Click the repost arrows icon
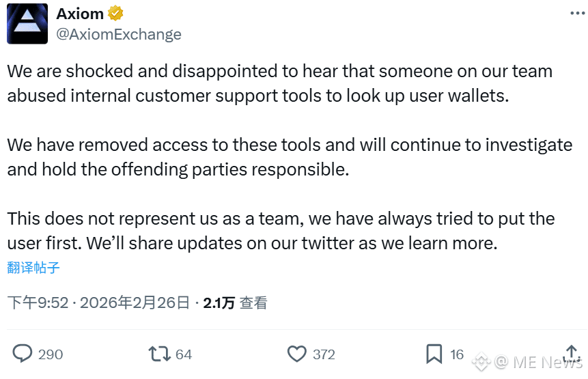Image resolution: width=588 pixels, height=379 pixels. click(x=159, y=353)
